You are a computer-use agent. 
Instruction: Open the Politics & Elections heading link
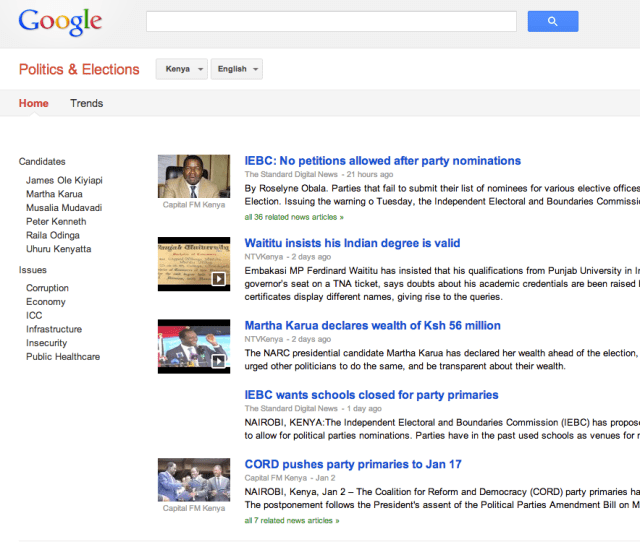coord(79,69)
